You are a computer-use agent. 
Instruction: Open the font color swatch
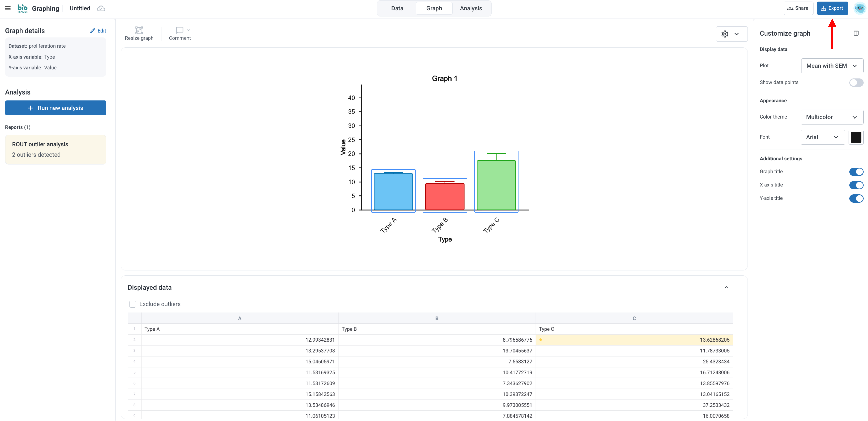coord(856,137)
